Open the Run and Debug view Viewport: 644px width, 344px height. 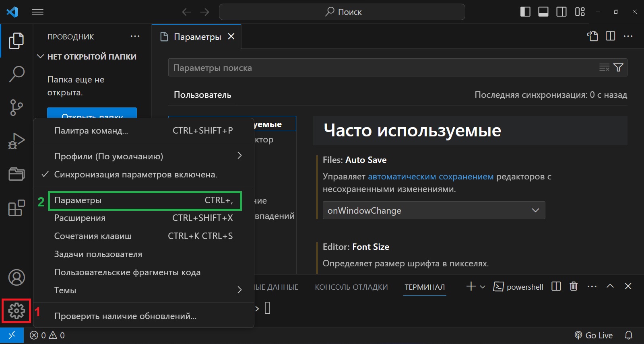point(17,141)
